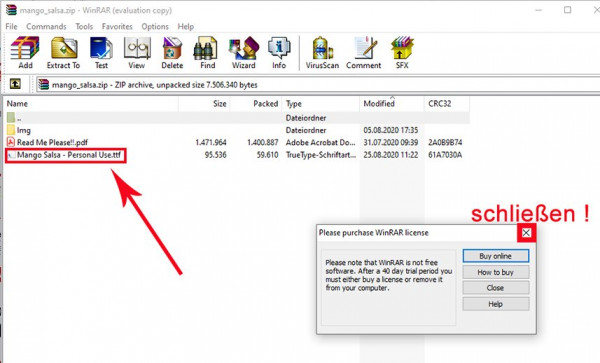
Task: Click the SFX archive icon
Action: click(x=402, y=52)
